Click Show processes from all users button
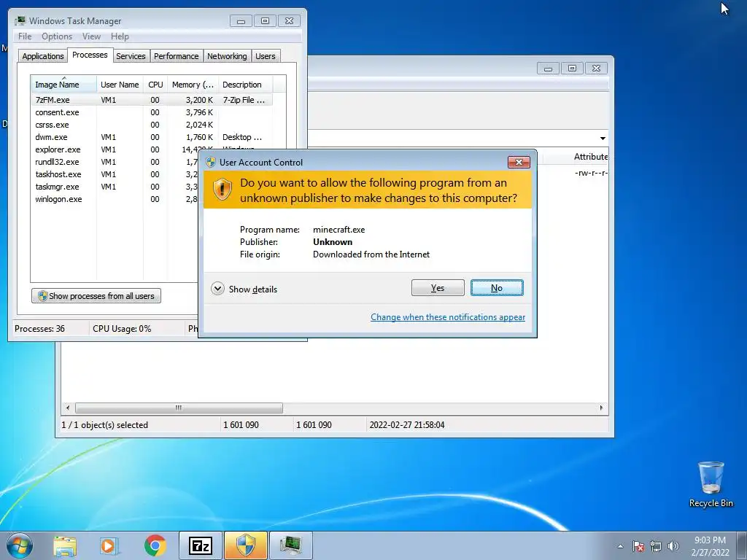This screenshot has height=560, width=747. click(x=96, y=296)
